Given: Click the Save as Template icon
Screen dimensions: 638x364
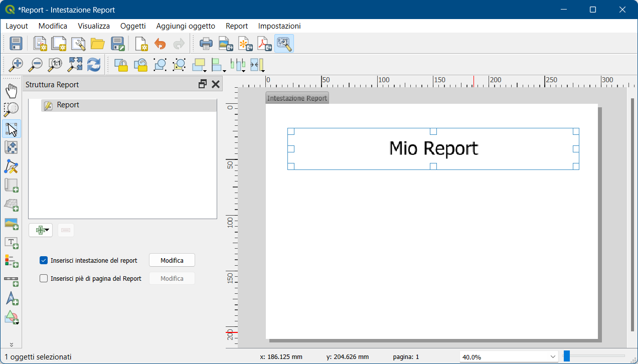Looking at the screenshot, I should click(117, 44).
